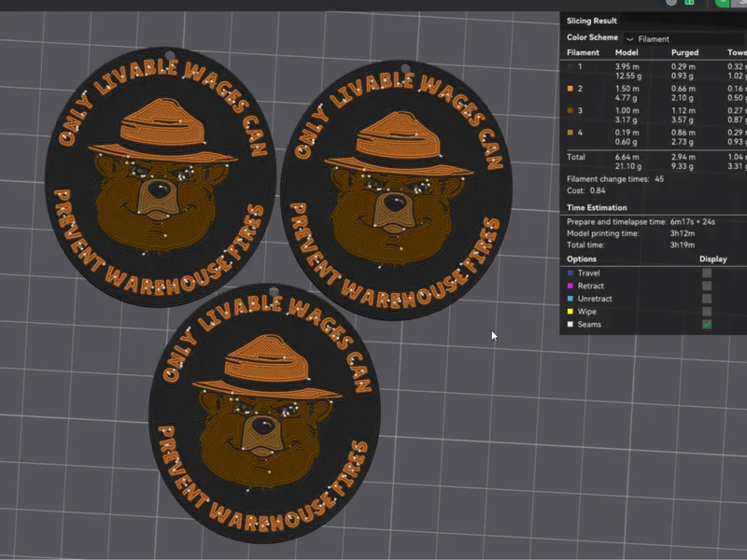The height and width of the screenshot is (560, 747).
Task: Click filament 3 purged weight 3.57 g
Action: [x=683, y=119]
